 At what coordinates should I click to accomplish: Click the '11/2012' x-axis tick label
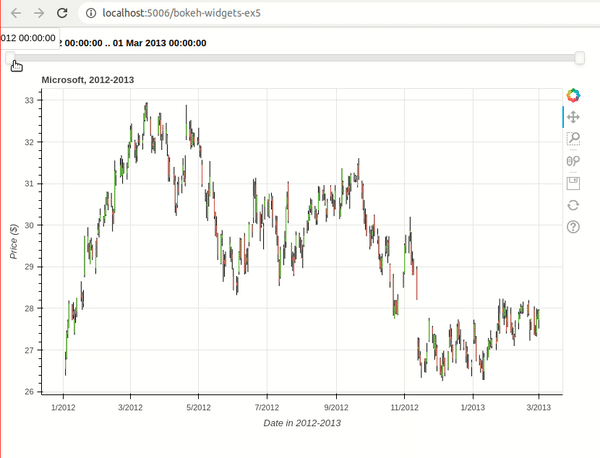pos(404,407)
